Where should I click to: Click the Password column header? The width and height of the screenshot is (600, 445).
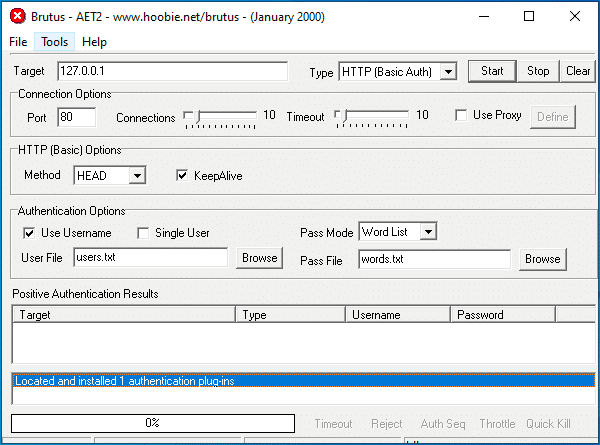pos(503,315)
